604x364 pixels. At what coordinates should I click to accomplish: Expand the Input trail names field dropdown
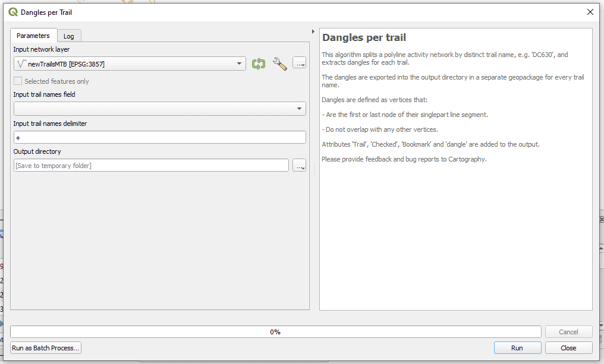pos(160,109)
